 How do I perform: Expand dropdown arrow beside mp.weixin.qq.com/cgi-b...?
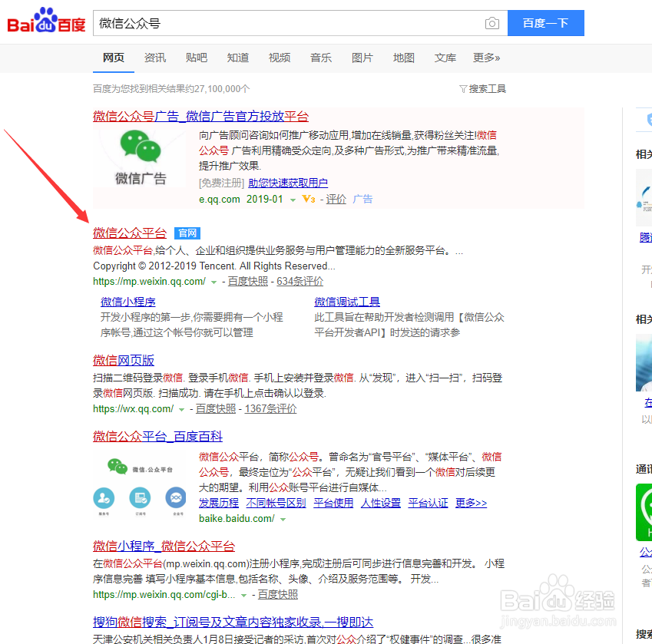pyautogui.click(x=243, y=596)
